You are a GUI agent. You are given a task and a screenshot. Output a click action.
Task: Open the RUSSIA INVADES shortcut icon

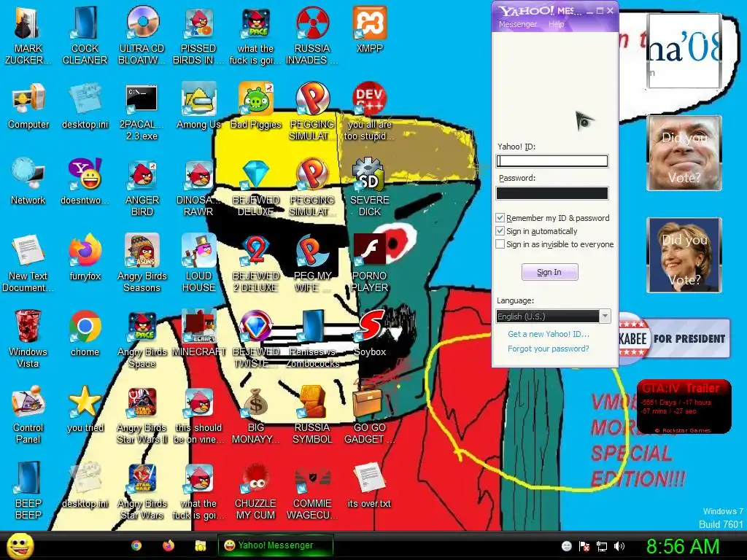tap(312, 23)
